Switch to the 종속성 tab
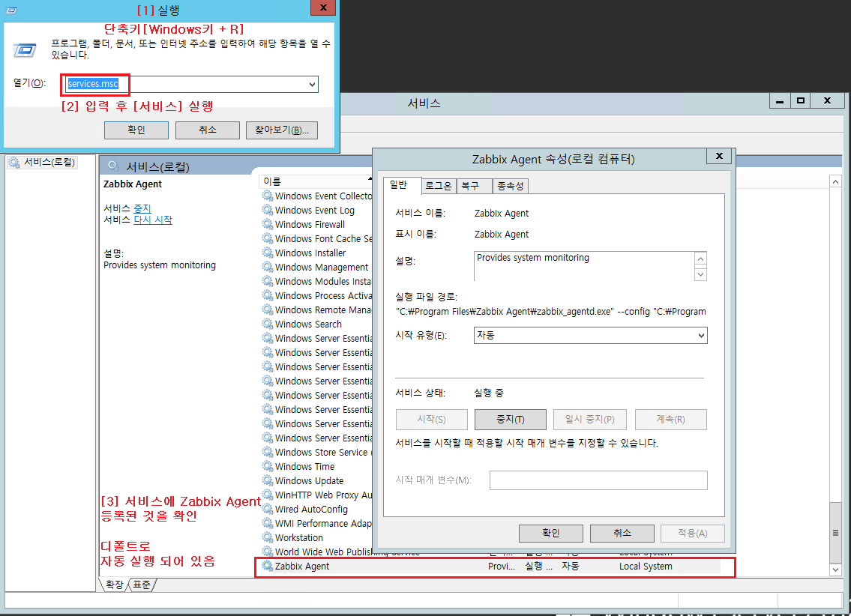The image size is (851, 616). (510, 186)
